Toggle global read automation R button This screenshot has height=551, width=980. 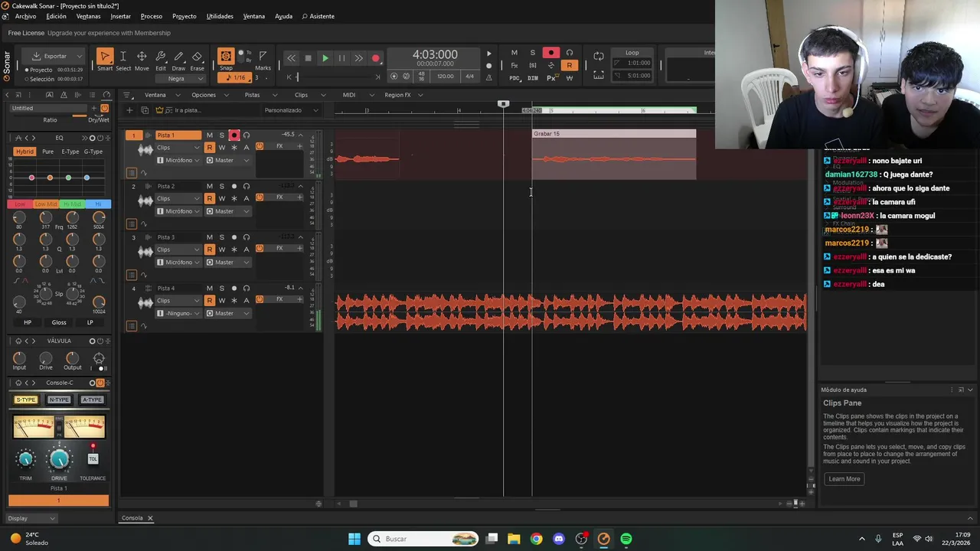[x=570, y=66]
